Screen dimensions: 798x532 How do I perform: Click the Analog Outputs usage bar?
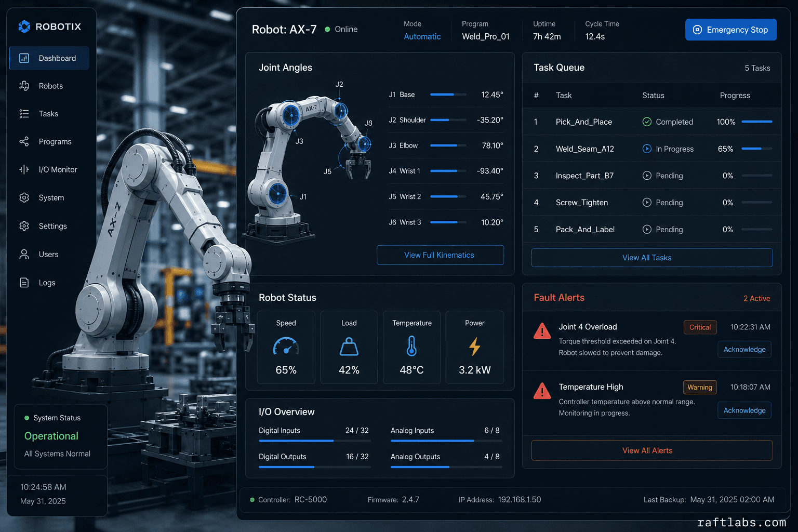[x=446, y=467]
